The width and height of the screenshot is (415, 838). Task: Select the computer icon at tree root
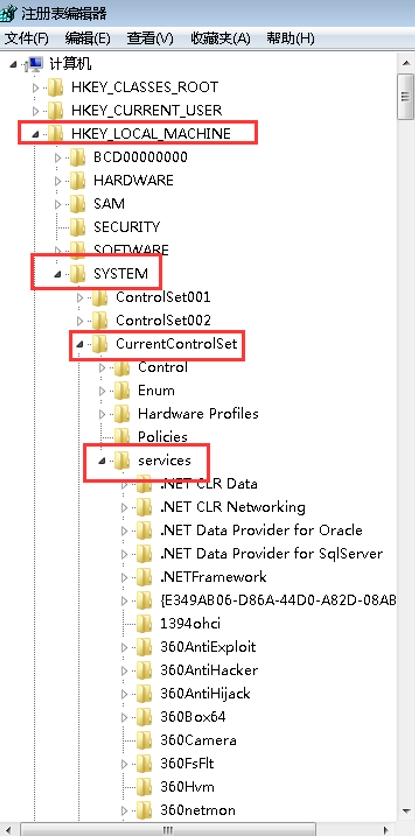35,64
